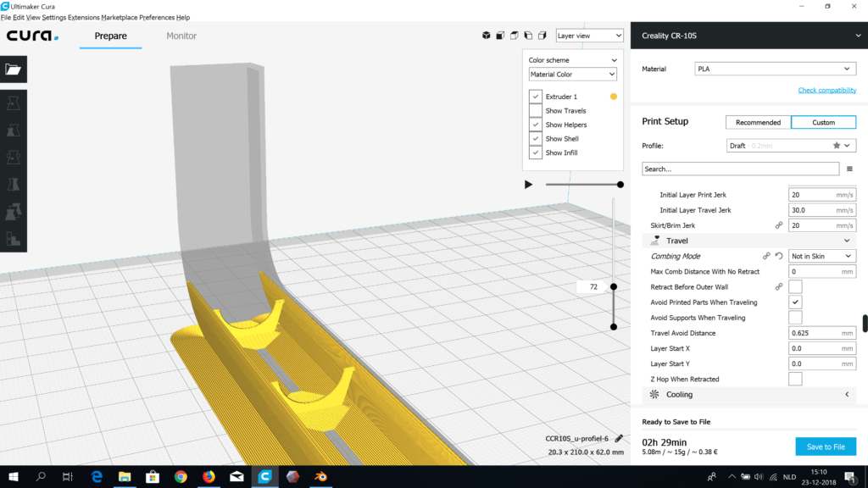Toggle Show Shell checkbox

536,138
